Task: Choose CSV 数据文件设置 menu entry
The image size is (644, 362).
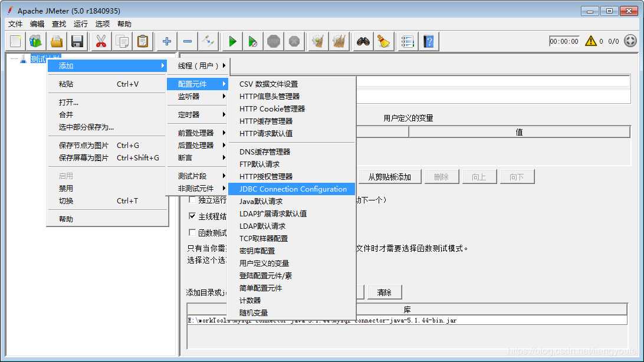Action: [291, 84]
